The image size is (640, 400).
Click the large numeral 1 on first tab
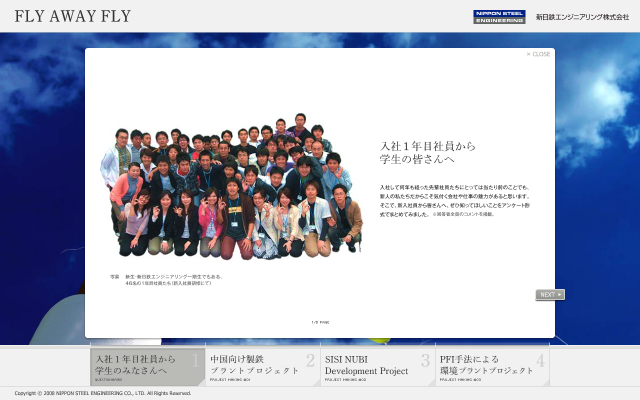click(x=196, y=361)
